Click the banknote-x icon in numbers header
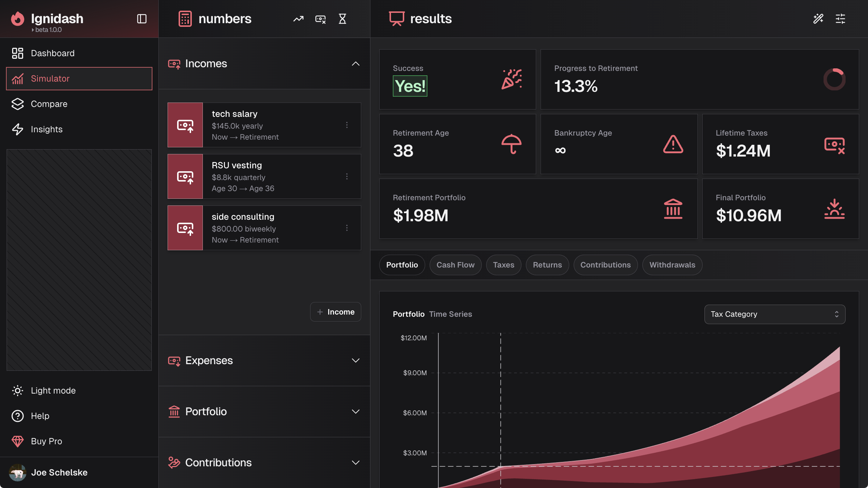Viewport: 868px width, 488px height. click(320, 19)
